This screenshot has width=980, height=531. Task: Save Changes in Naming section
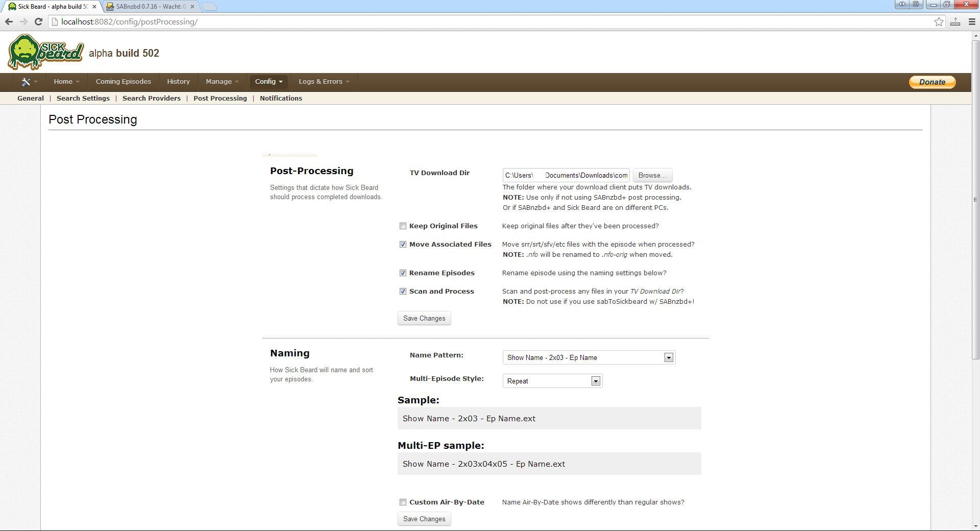(424, 519)
